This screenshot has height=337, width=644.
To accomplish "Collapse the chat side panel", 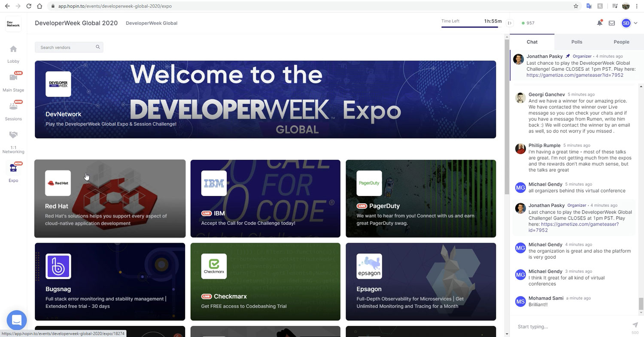I will [x=510, y=23].
